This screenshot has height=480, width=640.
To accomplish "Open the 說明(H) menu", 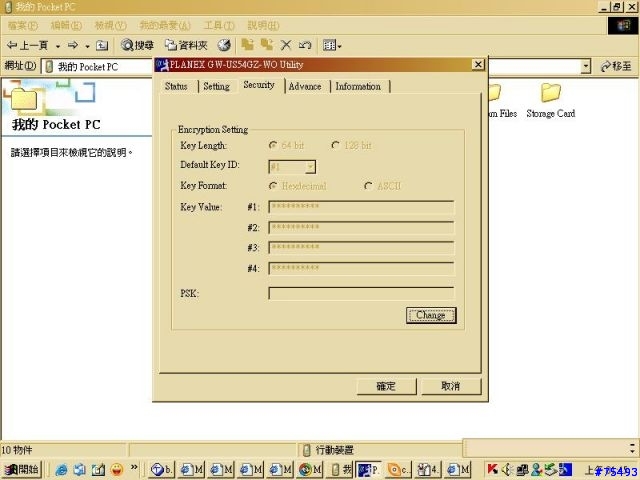I will click(x=263, y=26).
